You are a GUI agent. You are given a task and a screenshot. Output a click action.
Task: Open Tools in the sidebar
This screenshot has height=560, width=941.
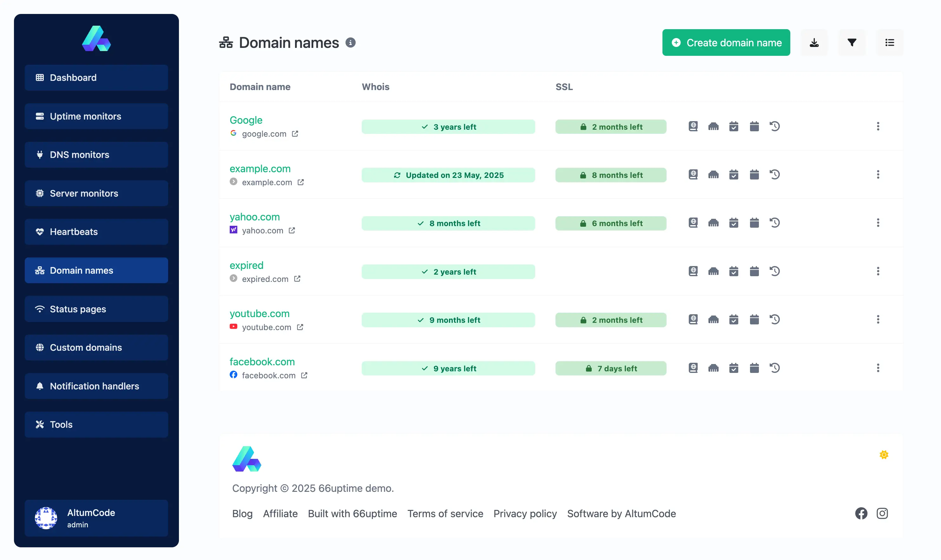click(96, 425)
